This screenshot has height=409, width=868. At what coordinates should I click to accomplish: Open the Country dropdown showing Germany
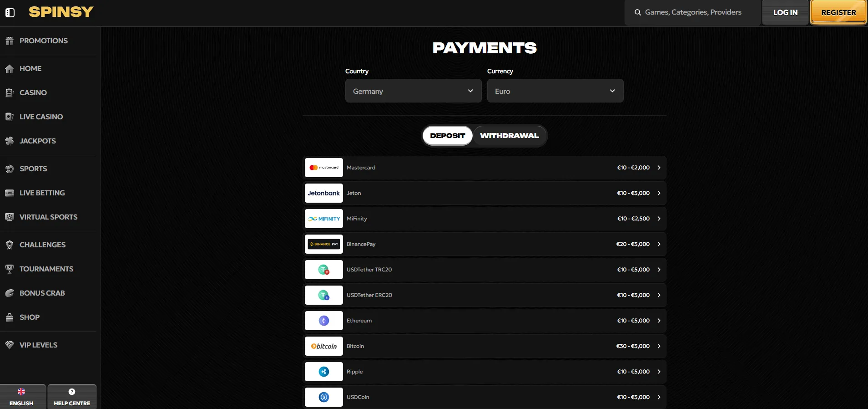414,91
